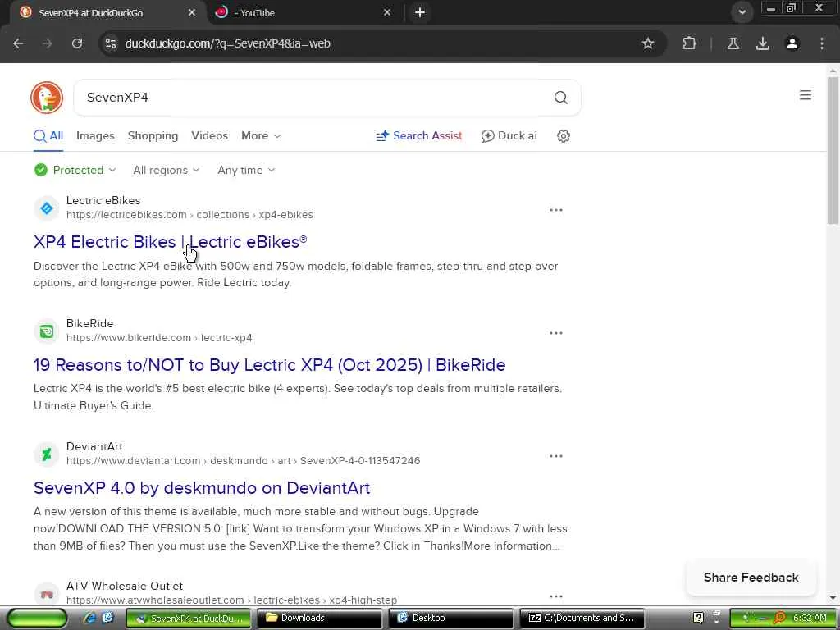This screenshot has width=840, height=630.
Task: Open the All regions dropdown
Action: tap(166, 171)
